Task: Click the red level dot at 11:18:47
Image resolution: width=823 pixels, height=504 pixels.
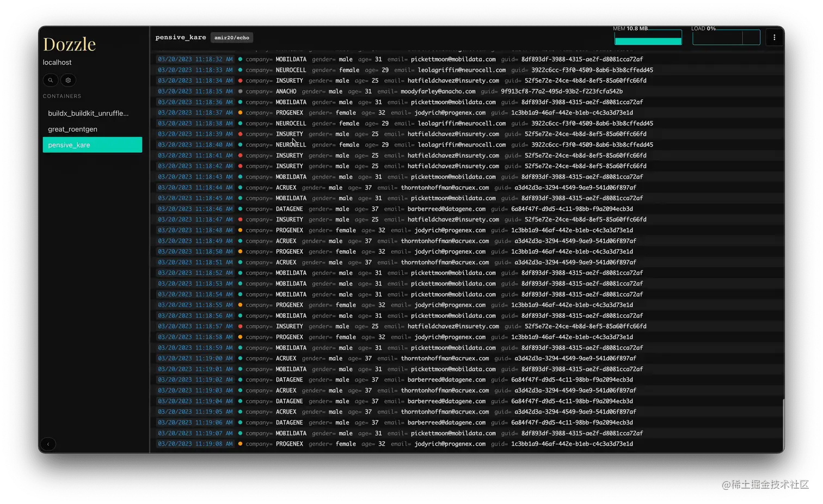Action: click(x=240, y=219)
